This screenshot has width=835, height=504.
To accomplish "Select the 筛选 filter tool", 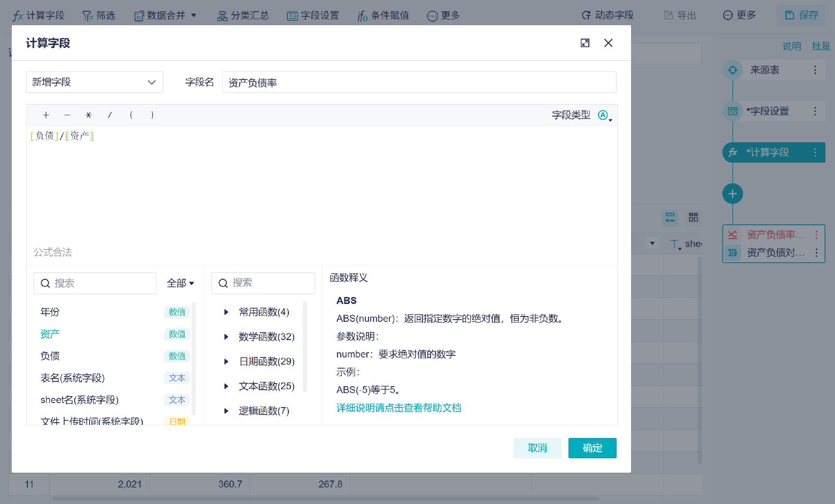I will (x=99, y=16).
